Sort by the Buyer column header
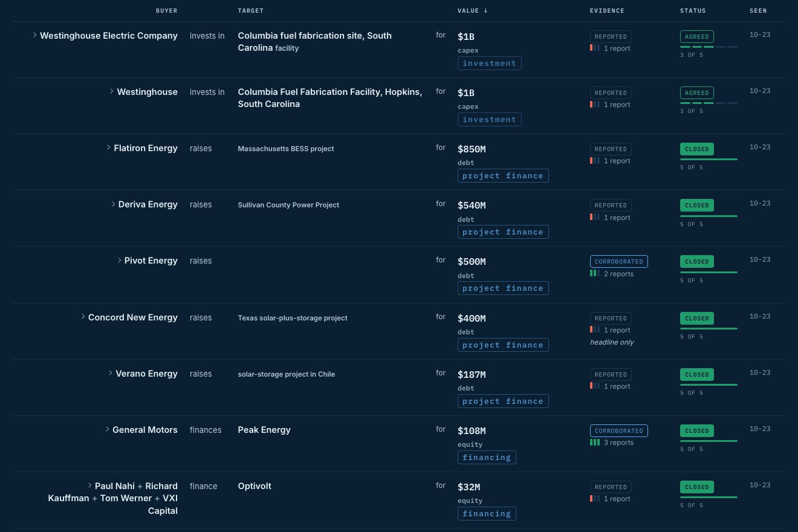798x532 pixels. 167,11
